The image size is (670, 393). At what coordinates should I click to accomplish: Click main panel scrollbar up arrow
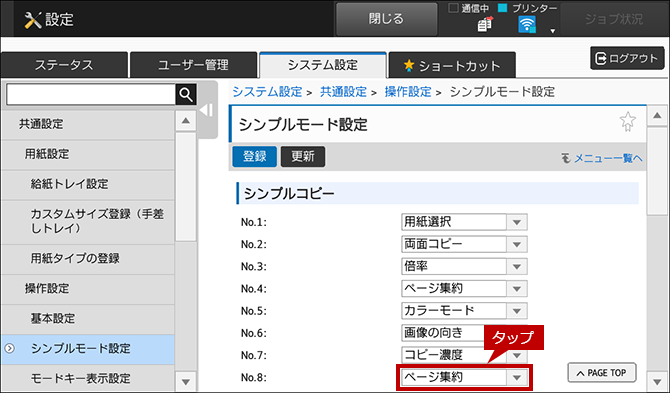657,116
